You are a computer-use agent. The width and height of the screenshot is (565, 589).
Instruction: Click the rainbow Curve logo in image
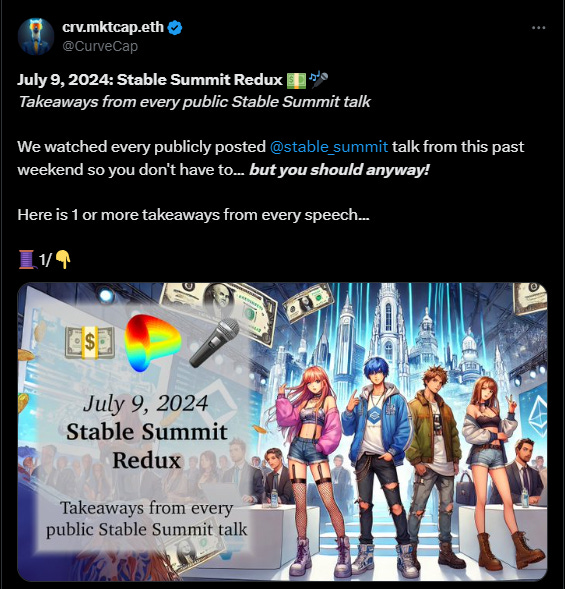[x=152, y=343]
